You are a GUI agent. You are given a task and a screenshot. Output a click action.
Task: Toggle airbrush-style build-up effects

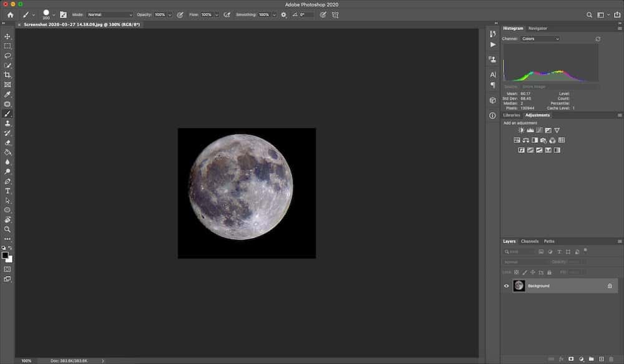click(x=227, y=15)
